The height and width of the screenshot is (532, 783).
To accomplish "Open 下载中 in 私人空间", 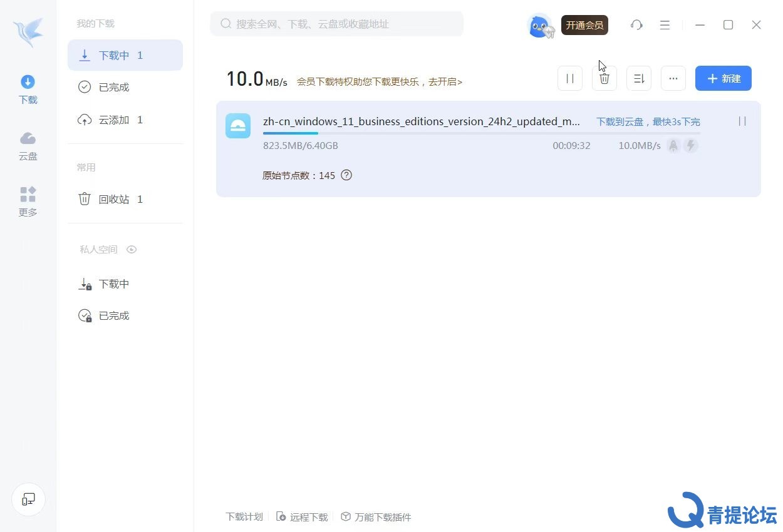I will tap(125, 284).
